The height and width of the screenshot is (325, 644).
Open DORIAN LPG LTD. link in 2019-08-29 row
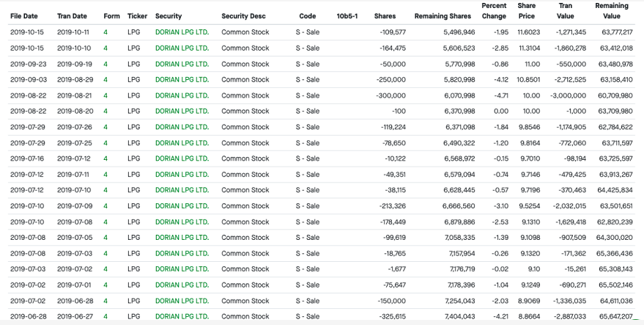(182, 80)
